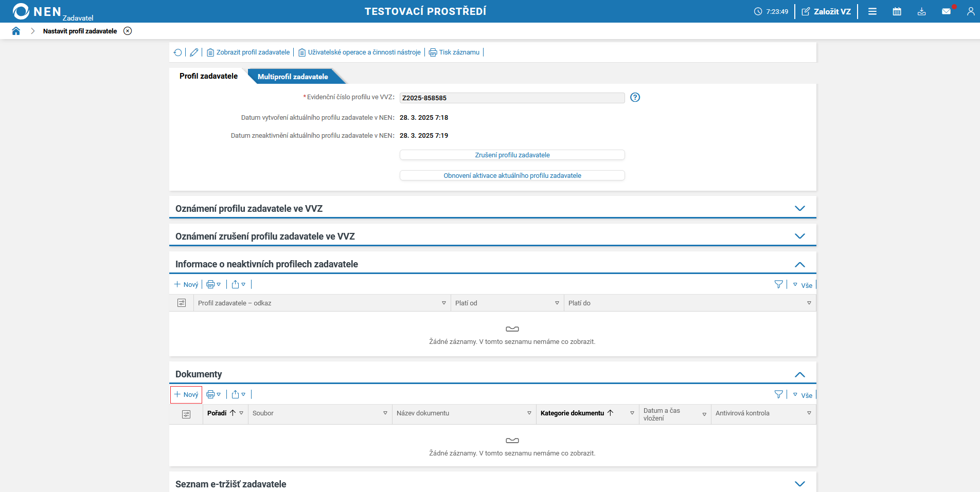Open Kategorie dokumentu column filter dropdown
The image size is (980, 492).
632,413
